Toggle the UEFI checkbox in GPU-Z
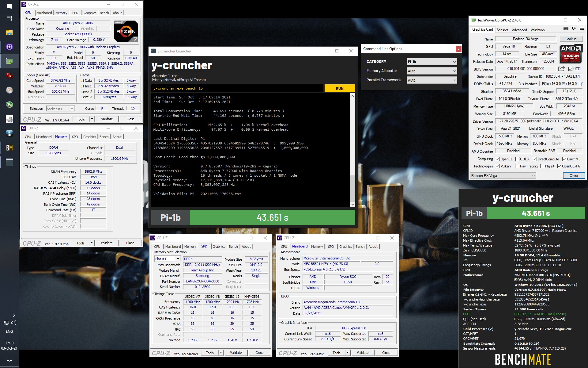588x368 pixels. click(x=570, y=69)
